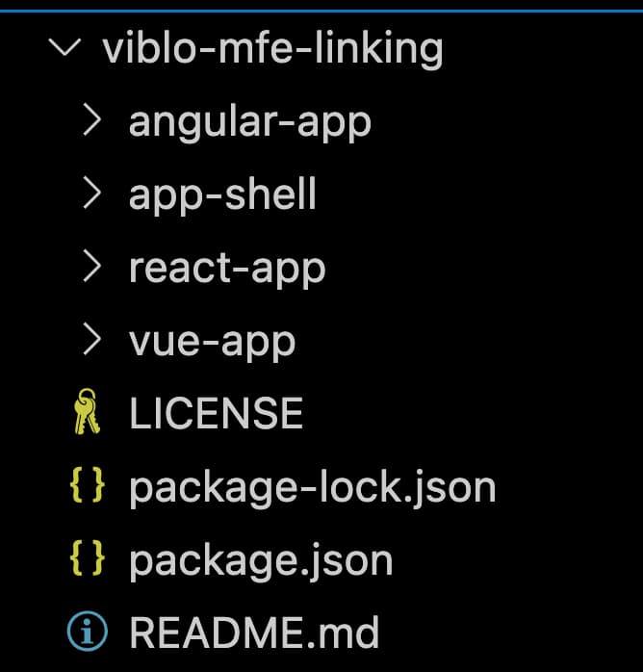
Task: Open the LICENSE file
Action: [216, 414]
